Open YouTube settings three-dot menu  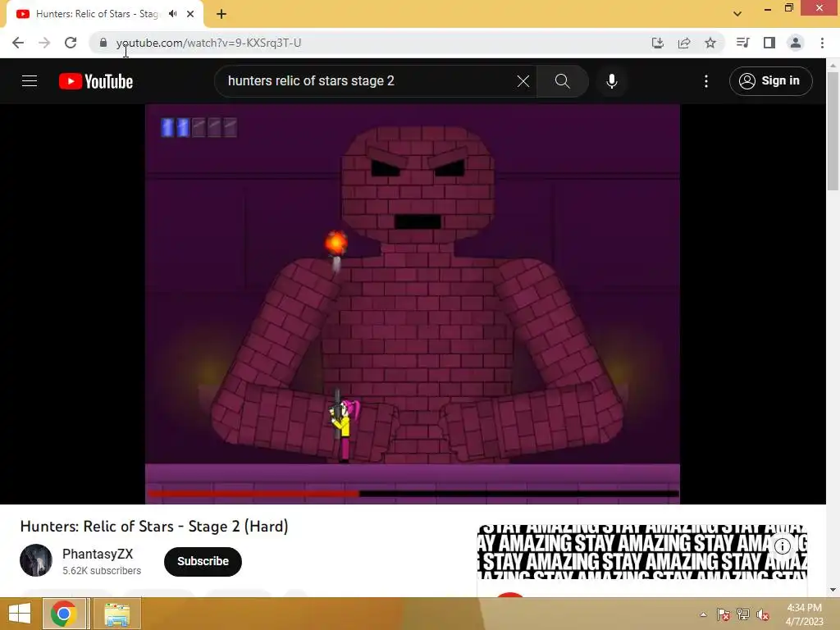coord(706,81)
